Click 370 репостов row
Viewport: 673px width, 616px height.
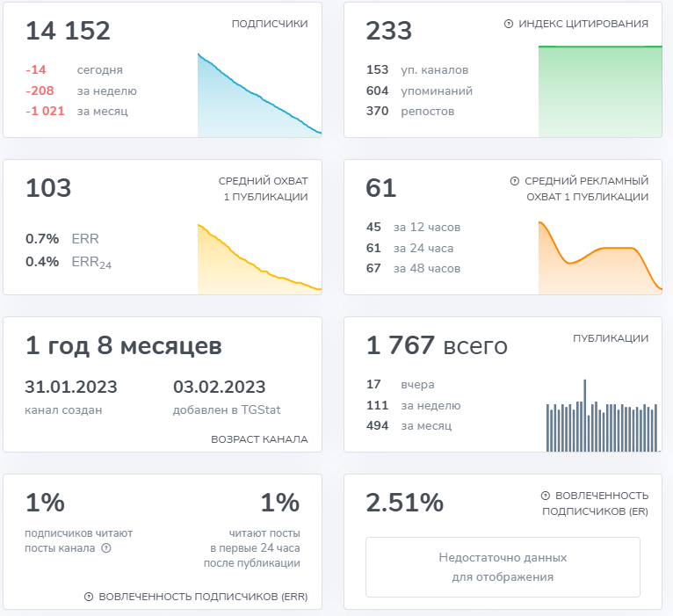(x=410, y=112)
